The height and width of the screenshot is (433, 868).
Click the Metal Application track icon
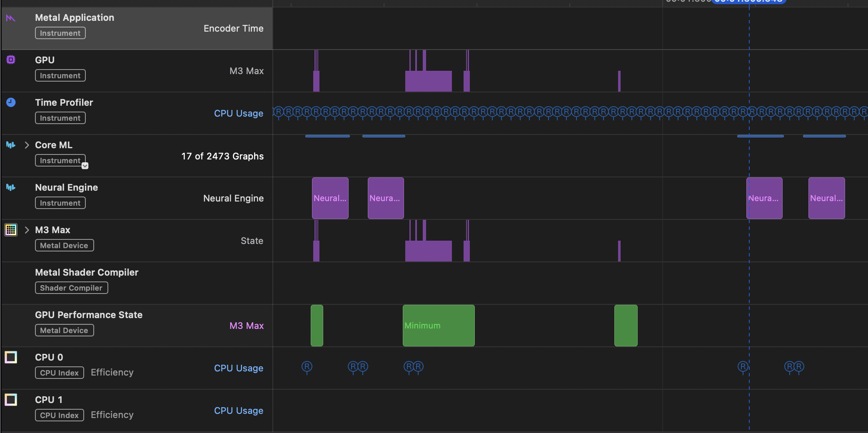pyautogui.click(x=11, y=18)
